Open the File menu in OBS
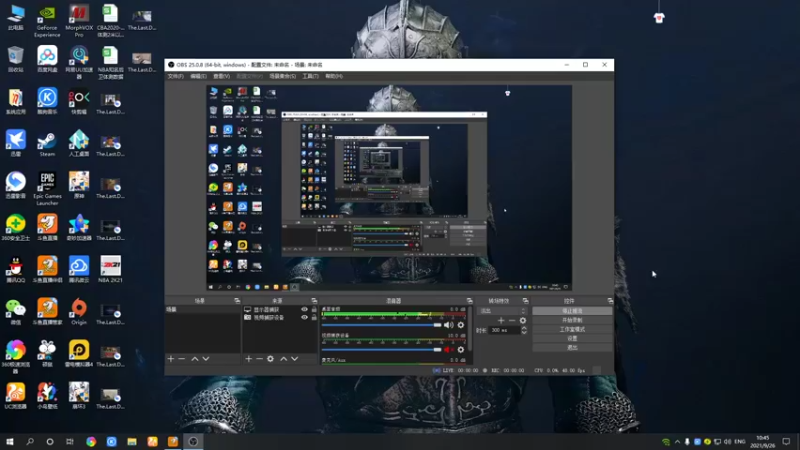This screenshot has width=800, height=450. click(x=175, y=76)
